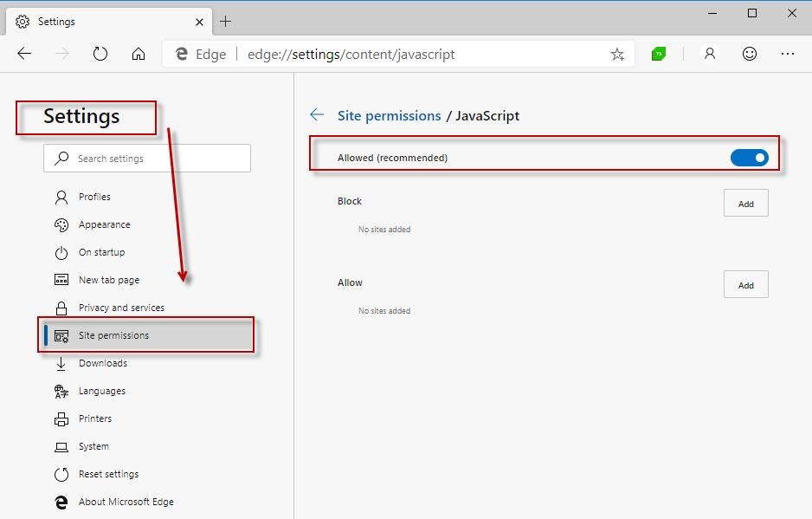Click the Languages icon in the sidebar
812x519 pixels.
point(61,392)
